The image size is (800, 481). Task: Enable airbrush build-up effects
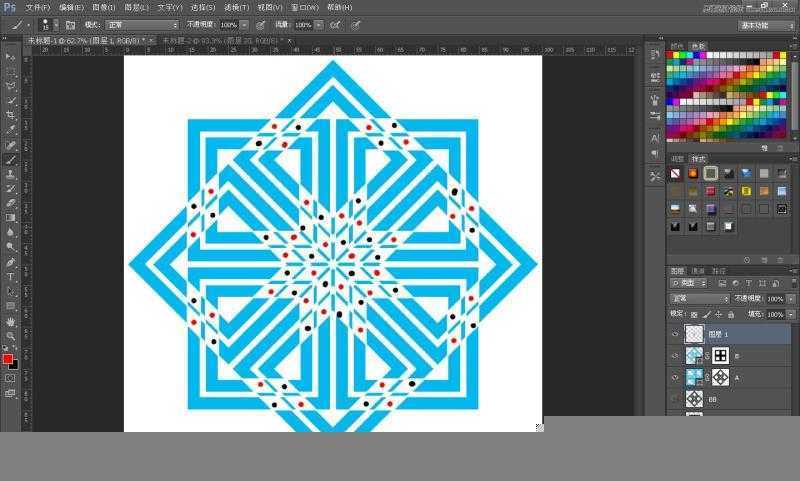335,24
